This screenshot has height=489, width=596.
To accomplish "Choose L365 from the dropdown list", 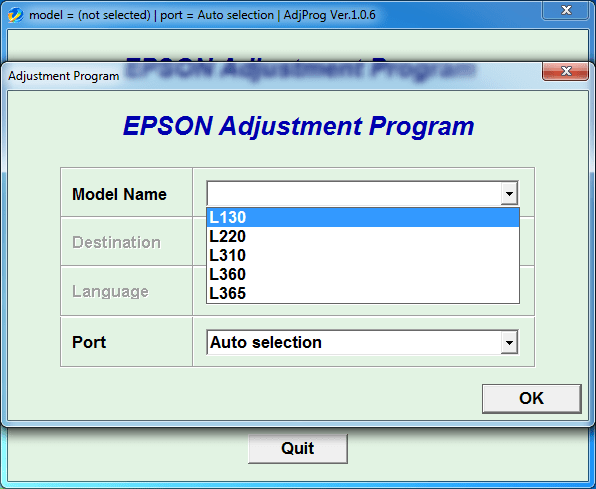I will pyautogui.click(x=363, y=293).
